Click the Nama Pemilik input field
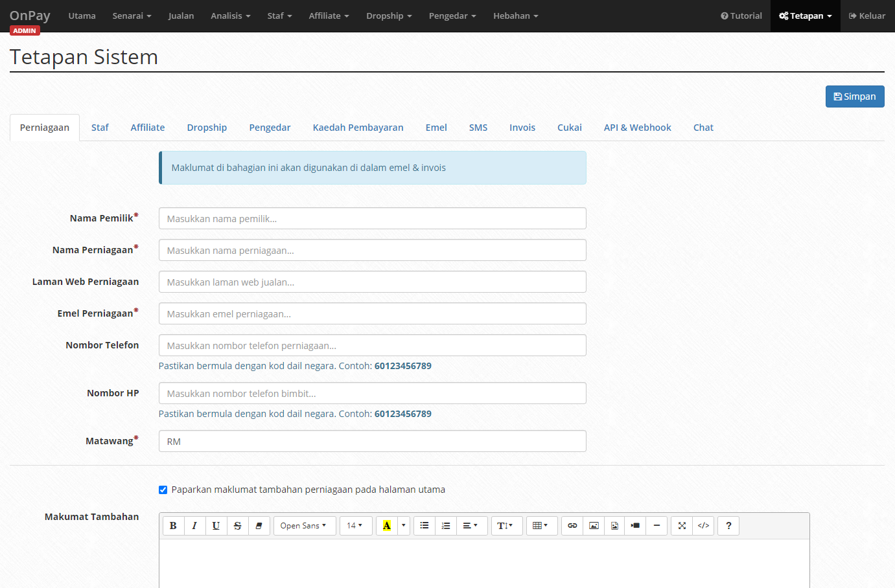Screen dimensions: 895x588 click(x=373, y=218)
